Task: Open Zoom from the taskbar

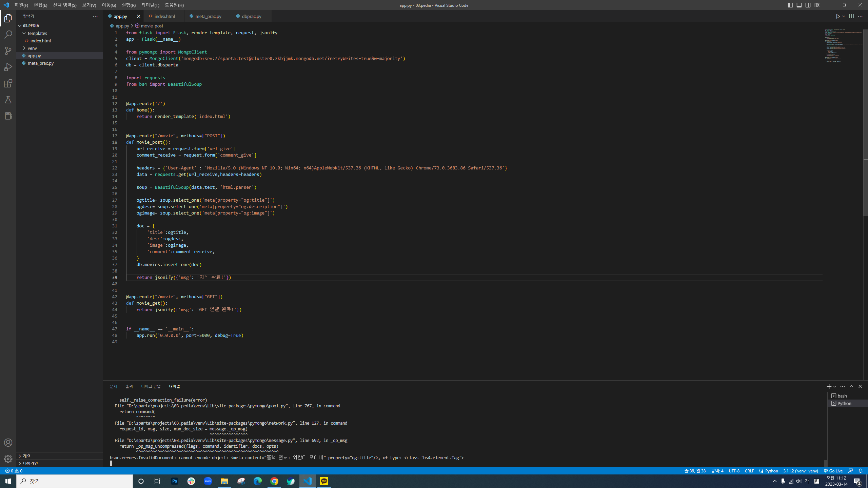Action: [x=208, y=481]
